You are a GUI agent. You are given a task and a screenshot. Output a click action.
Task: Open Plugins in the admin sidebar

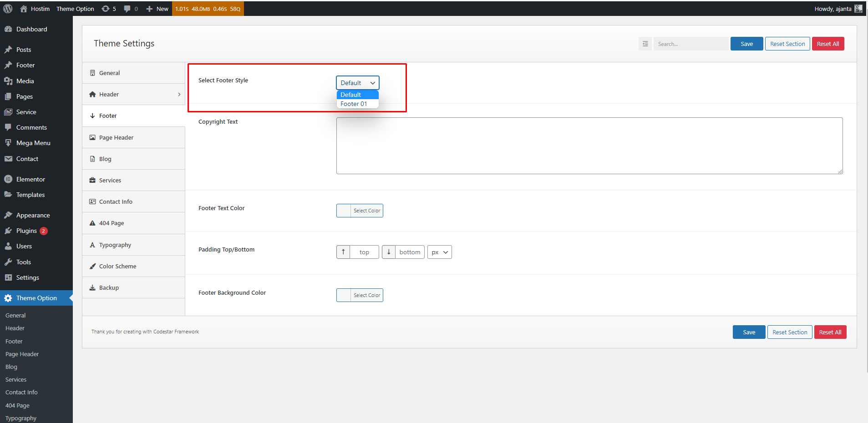coord(26,231)
